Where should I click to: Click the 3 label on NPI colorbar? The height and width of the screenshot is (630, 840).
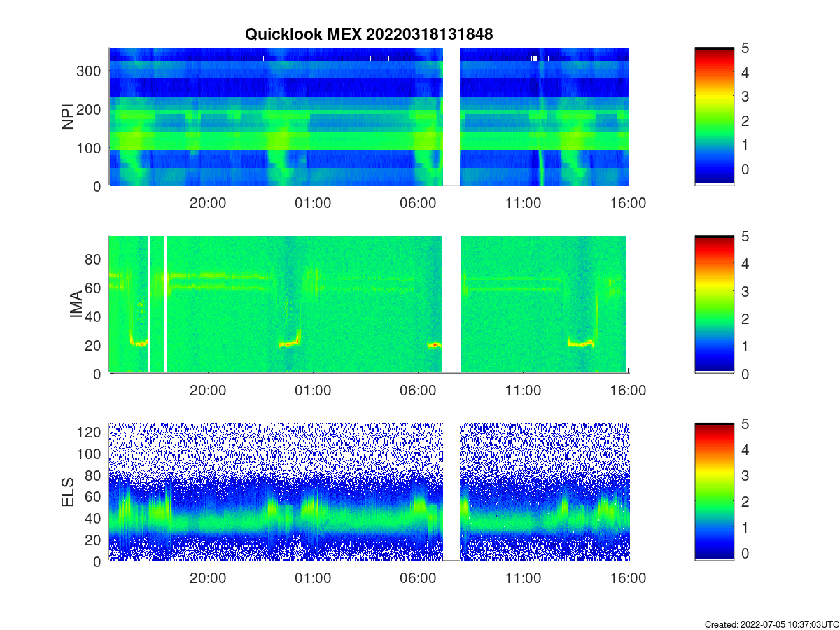coord(745,97)
